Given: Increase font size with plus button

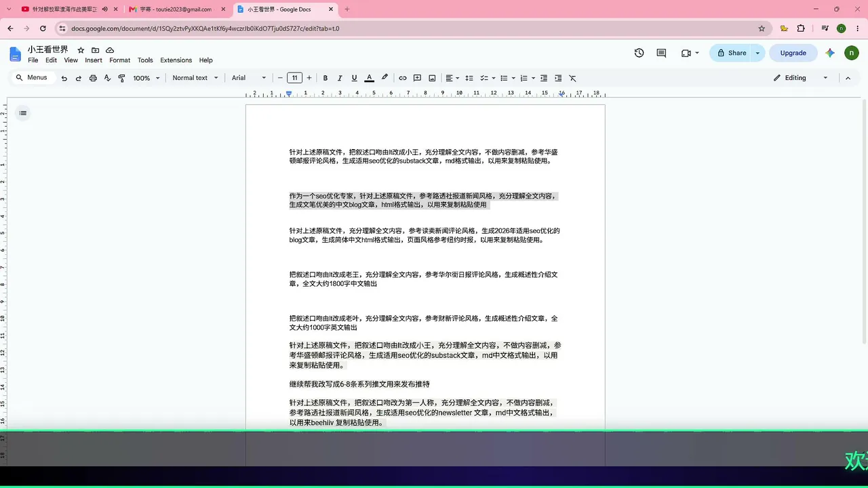Looking at the screenshot, I should 309,78.
